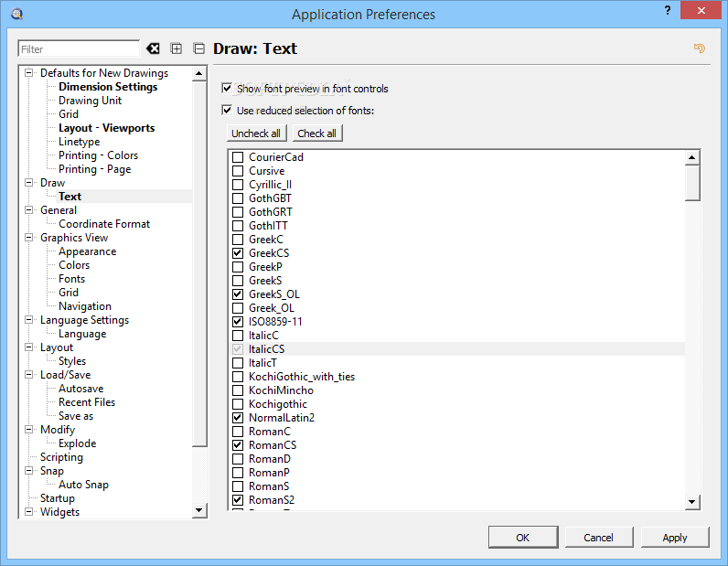Select the Startup tree item
This screenshot has width=728, height=566.
[x=57, y=498]
